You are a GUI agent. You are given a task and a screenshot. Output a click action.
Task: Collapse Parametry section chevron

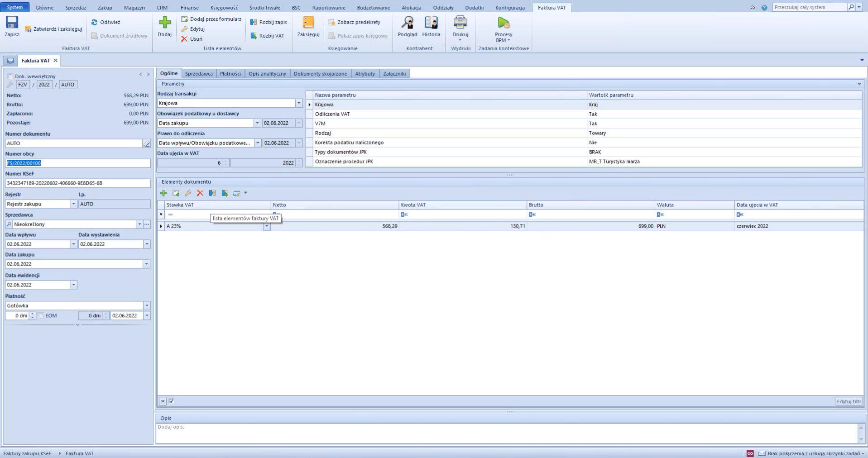[x=859, y=84]
